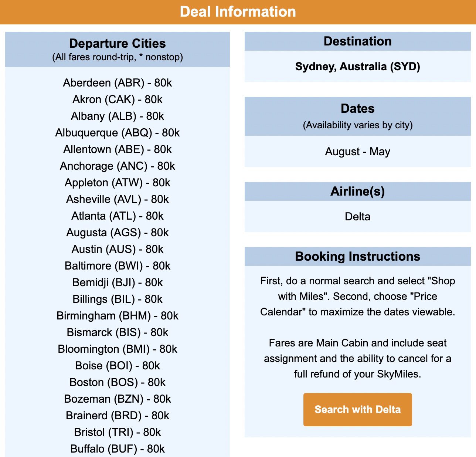Select Bozeman (BZN) departure city
Image resolution: width=476 pixels, height=457 pixels.
(118, 399)
